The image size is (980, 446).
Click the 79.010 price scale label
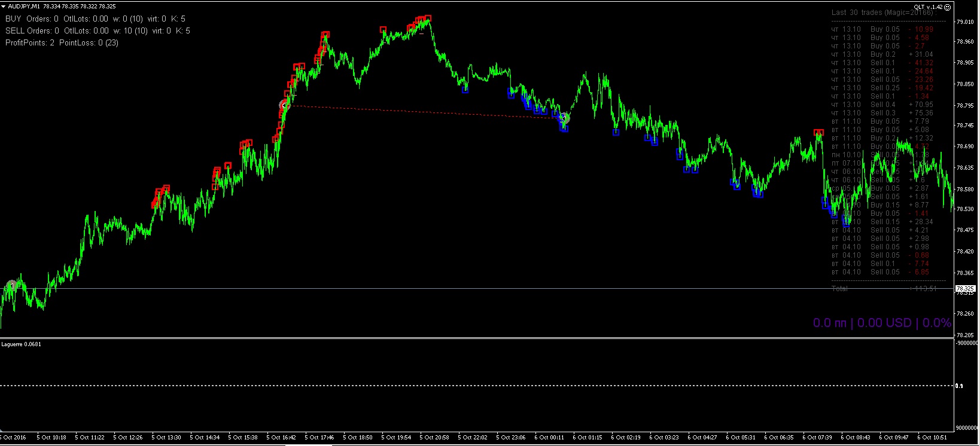click(x=965, y=22)
